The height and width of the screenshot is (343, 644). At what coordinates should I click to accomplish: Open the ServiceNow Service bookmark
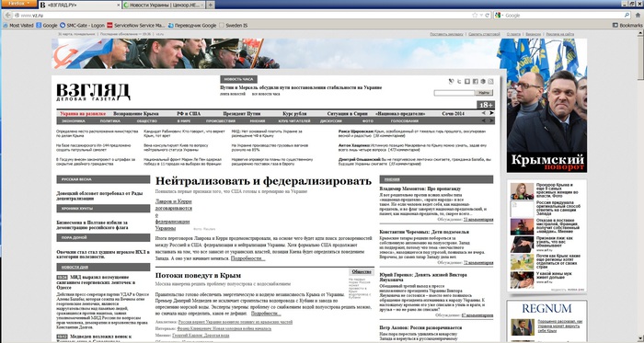[x=136, y=26]
